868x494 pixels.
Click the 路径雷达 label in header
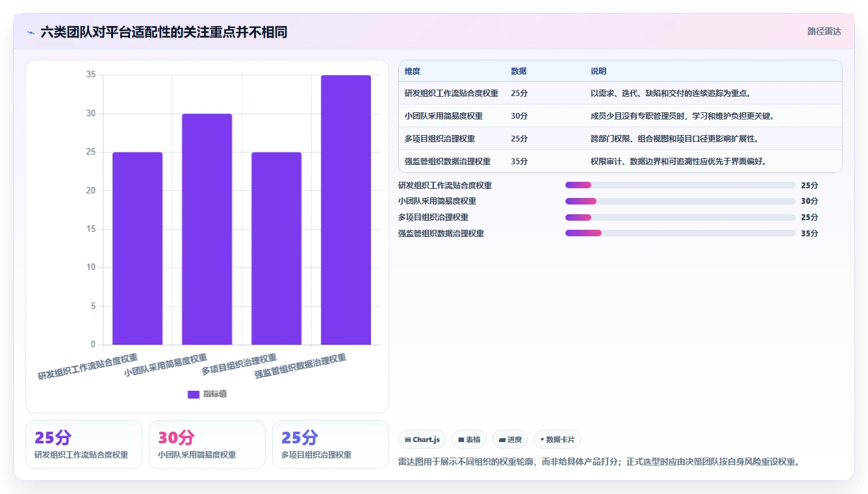pos(824,31)
